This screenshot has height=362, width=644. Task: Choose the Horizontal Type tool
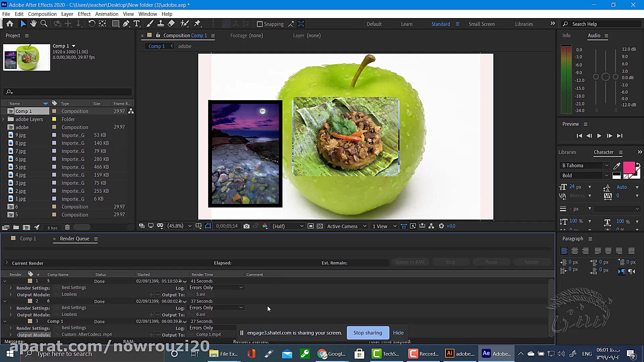click(x=137, y=23)
